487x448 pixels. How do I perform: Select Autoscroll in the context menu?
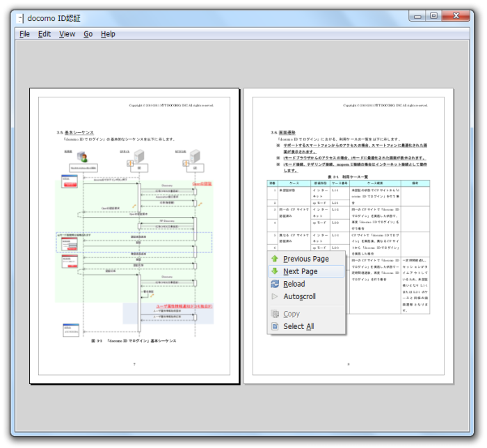click(306, 296)
